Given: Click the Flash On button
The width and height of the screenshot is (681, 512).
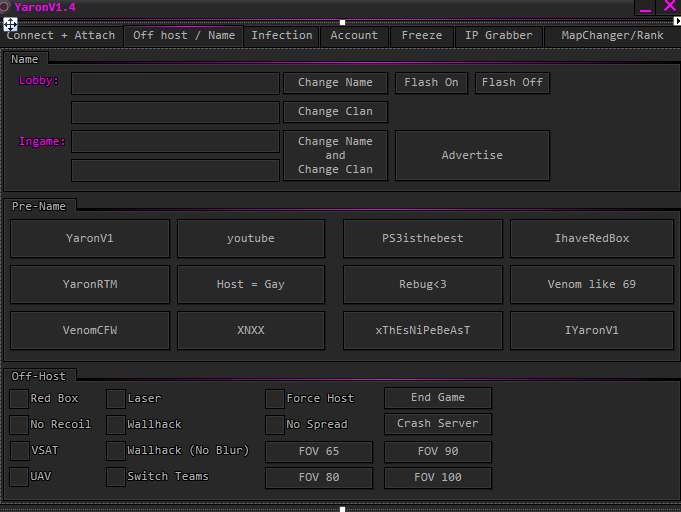Looking at the screenshot, I should (431, 83).
